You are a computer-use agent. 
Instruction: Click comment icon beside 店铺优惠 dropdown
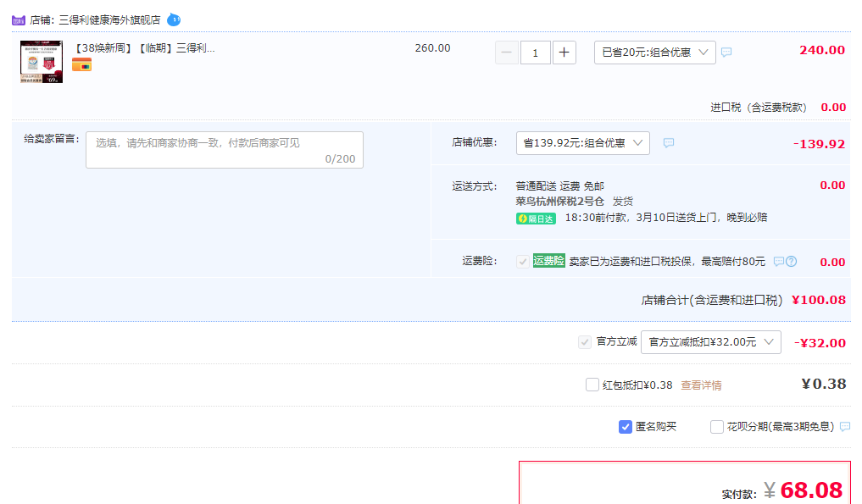[x=669, y=143]
